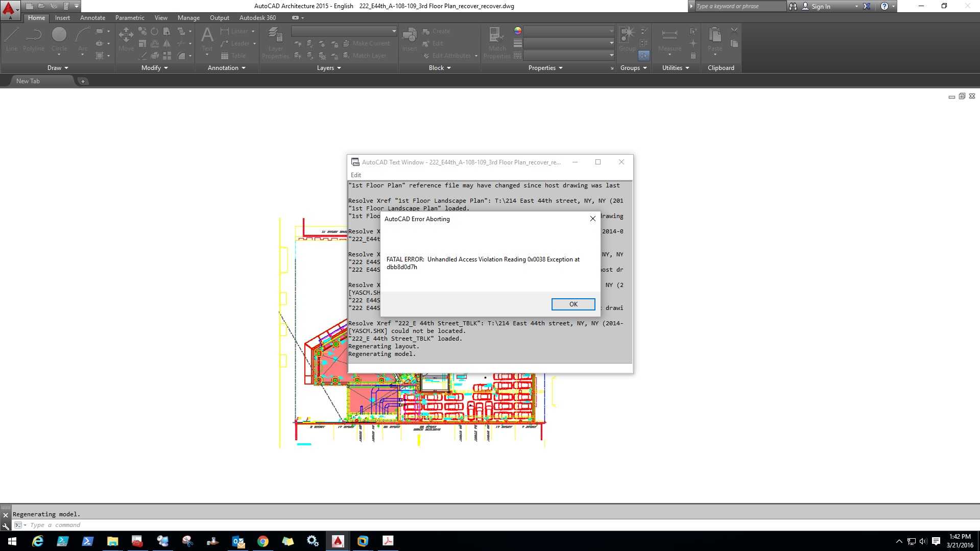Click Make Current layer button
The height and width of the screenshot is (551, 980).
point(366,43)
